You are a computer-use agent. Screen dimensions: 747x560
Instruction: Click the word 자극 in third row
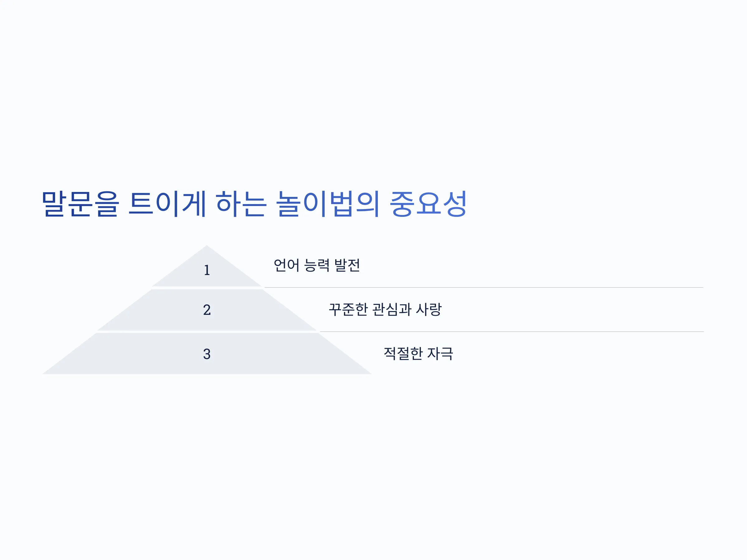(x=440, y=353)
